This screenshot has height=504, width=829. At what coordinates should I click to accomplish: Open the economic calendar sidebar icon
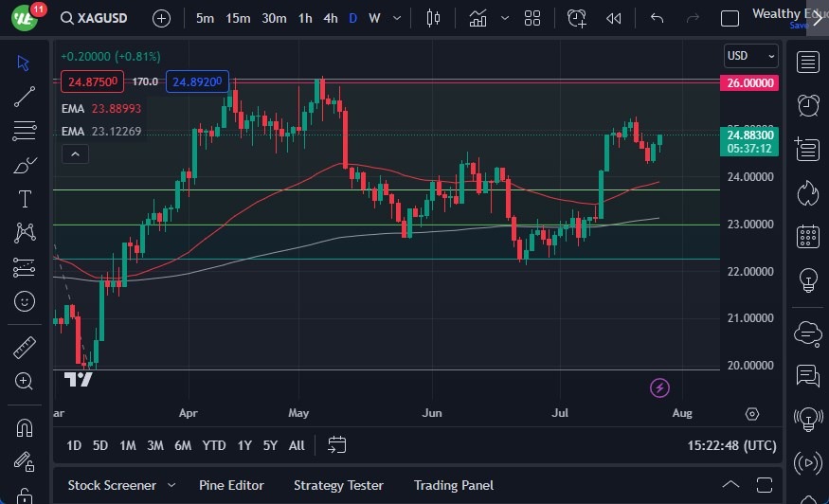(x=808, y=236)
